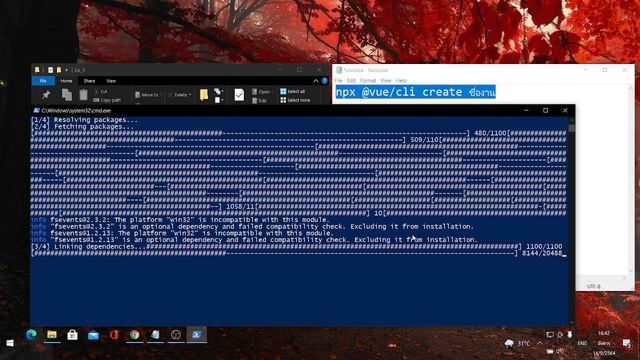
Task: Click the 'Fetching packages...' line in cmd
Action: click(82, 127)
